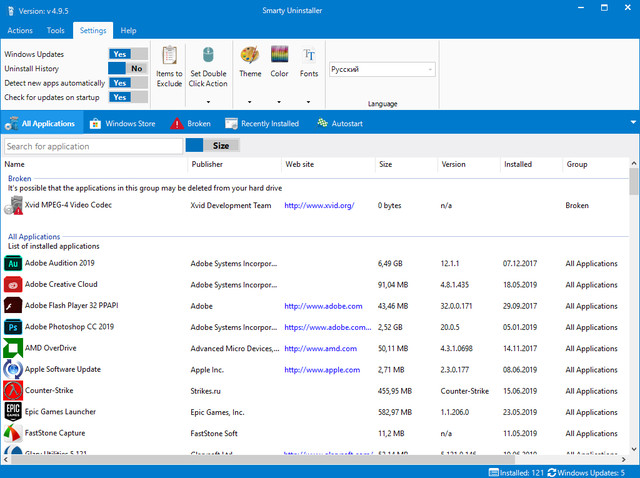Click the Adobe Photoshop CC 2019 icon
This screenshot has height=478, width=640.
pos(13,327)
